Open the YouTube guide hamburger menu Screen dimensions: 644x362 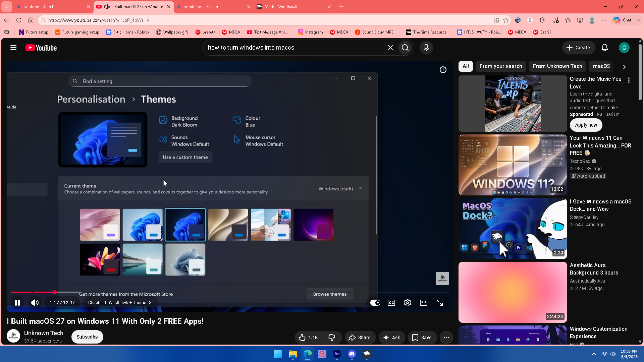[x=13, y=48]
